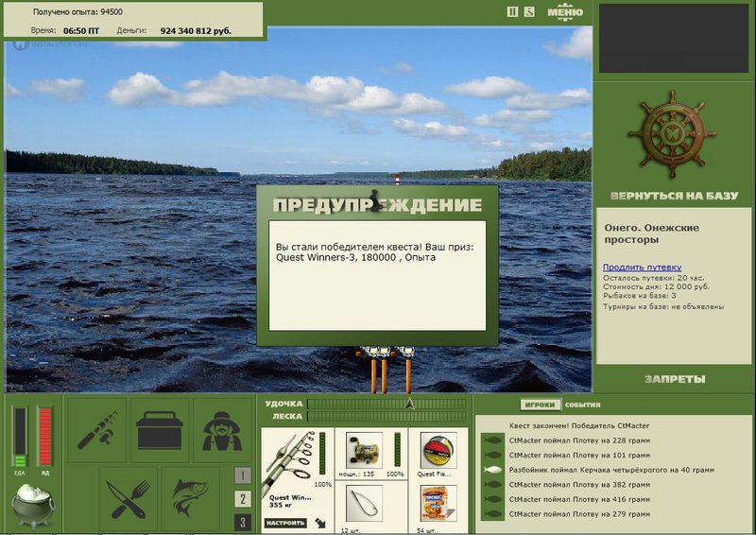Switch to the События tab
The width and height of the screenshot is (756, 535).
coord(582,405)
